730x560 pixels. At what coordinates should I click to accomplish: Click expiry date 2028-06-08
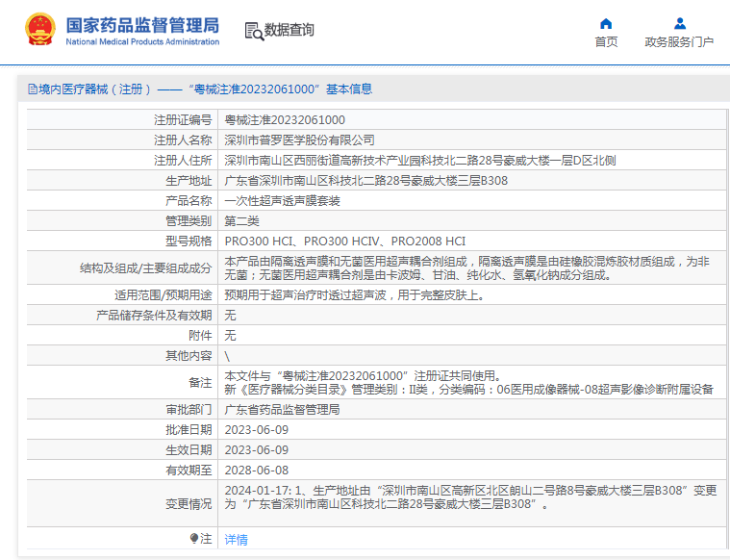point(257,471)
